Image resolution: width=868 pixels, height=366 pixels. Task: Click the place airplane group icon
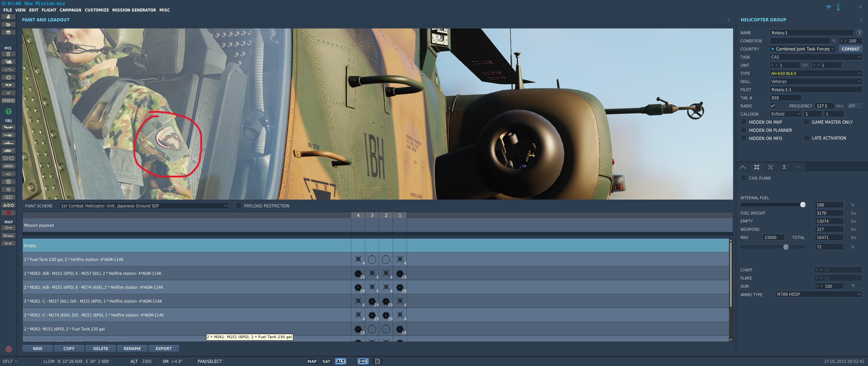pyautogui.click(x=8, y=127)
